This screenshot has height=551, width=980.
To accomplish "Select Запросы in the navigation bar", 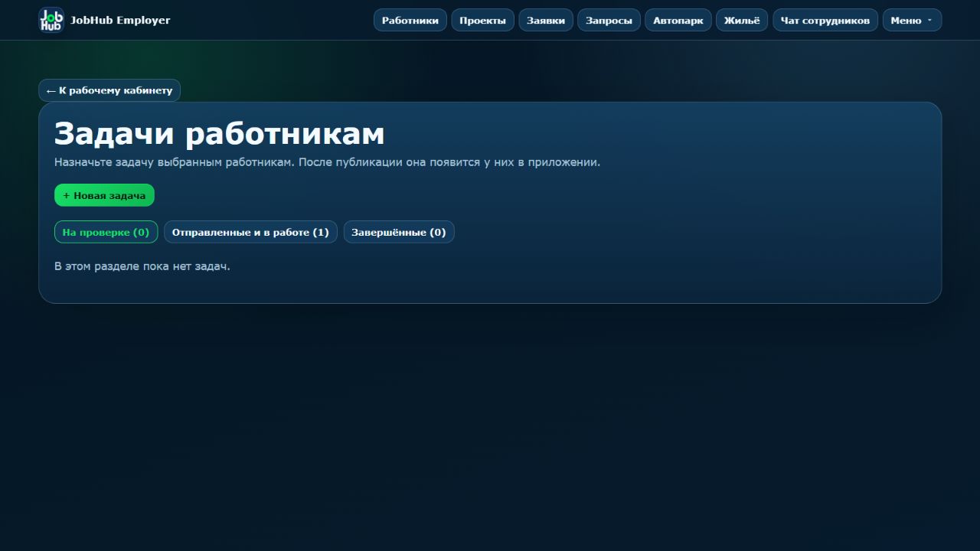I will coord(609,20).
